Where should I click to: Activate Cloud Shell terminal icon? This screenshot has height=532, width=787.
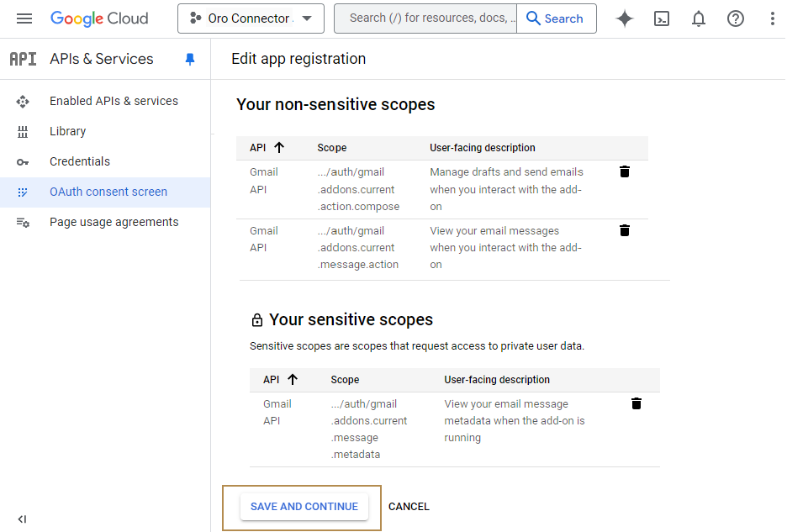point(662,18)
